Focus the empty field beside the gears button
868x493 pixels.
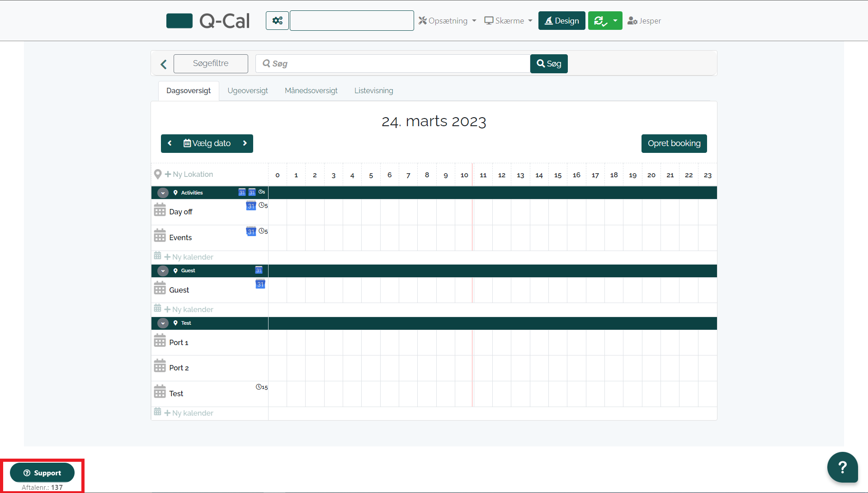352,21
